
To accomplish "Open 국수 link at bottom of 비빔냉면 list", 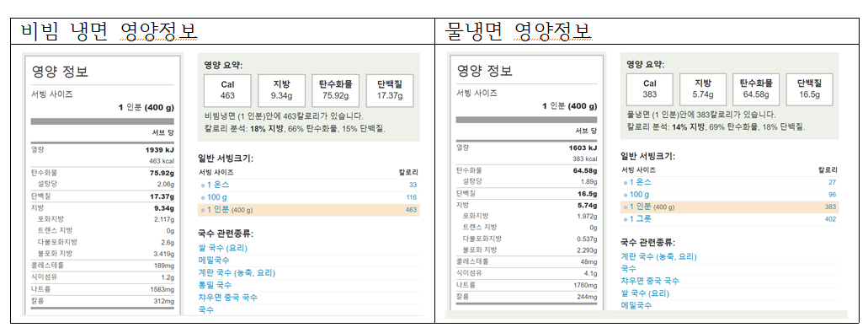I will point(206,309).
